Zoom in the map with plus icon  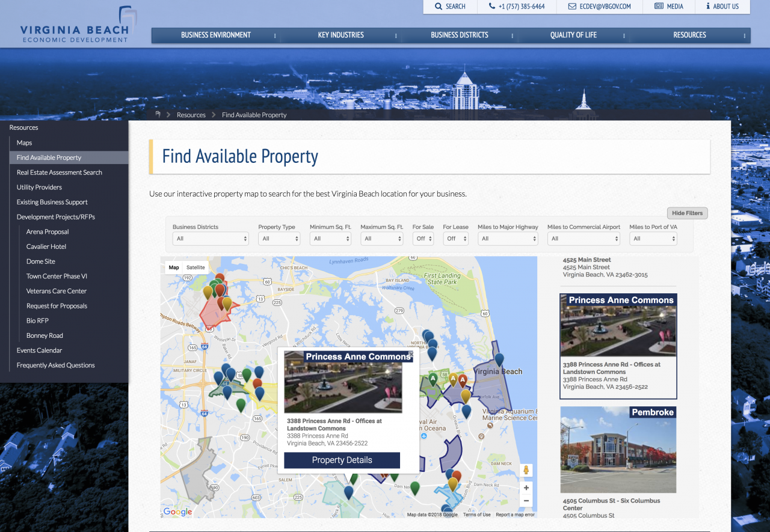[526, 488]
